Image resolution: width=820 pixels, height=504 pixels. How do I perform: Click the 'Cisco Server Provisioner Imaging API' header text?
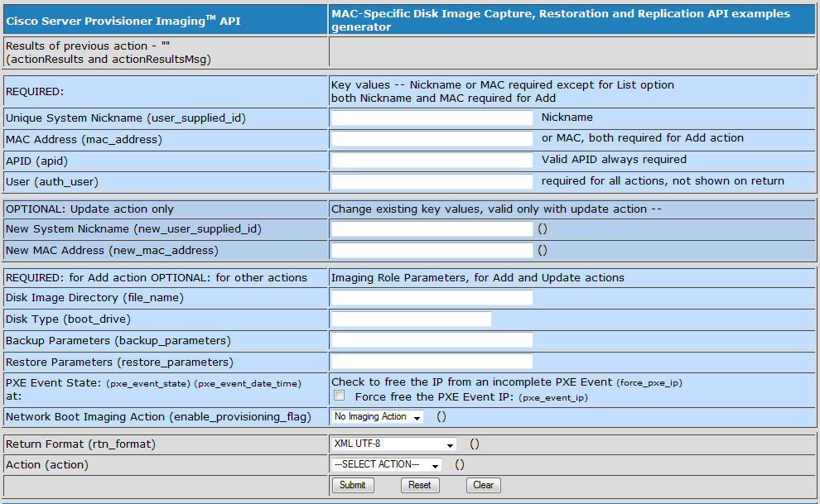[123, 21]
